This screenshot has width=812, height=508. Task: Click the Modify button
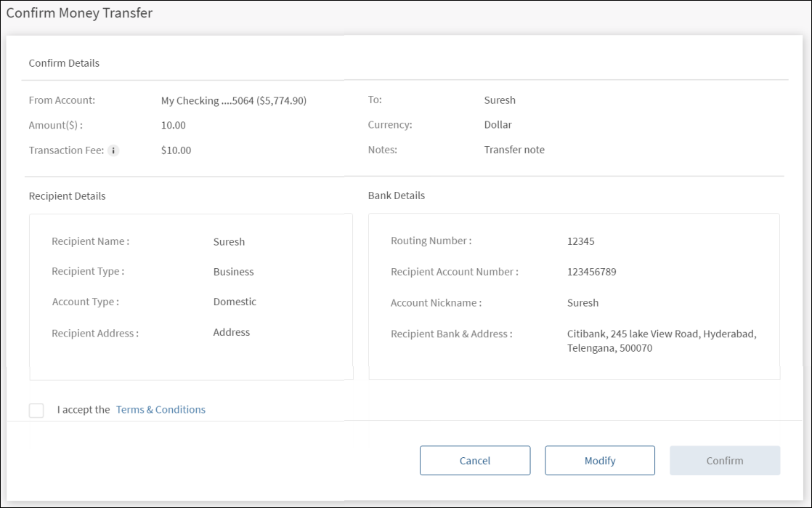click(600, 461)
